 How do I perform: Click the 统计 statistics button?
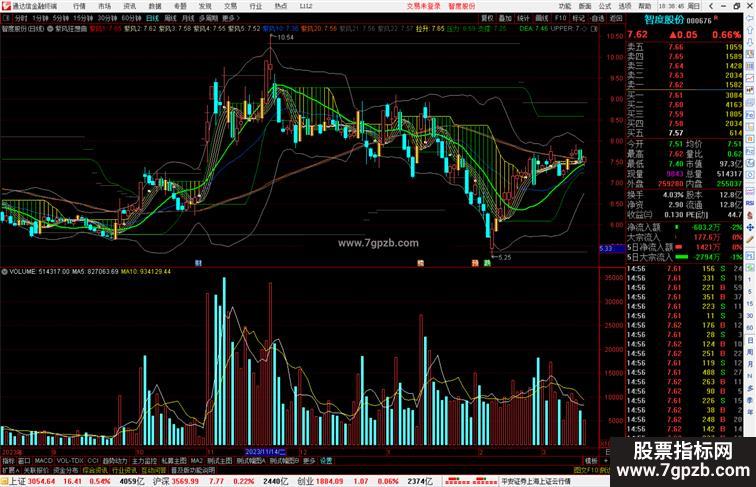[524, 18]
